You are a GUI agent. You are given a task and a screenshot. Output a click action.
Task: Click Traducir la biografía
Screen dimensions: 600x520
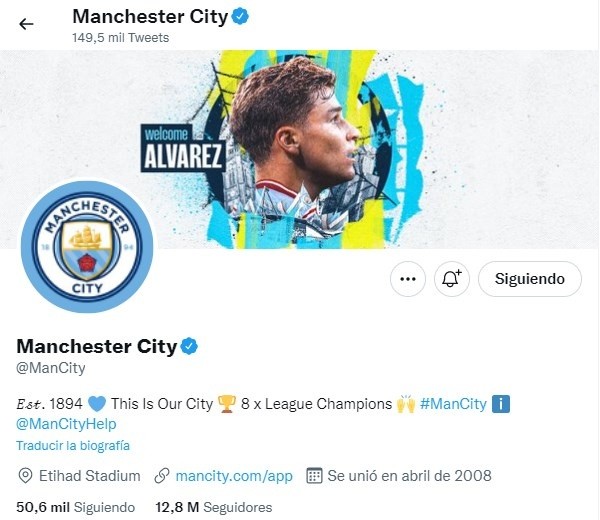[x=73, y=445]
